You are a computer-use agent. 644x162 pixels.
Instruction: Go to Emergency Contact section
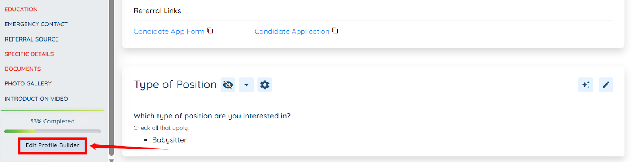coord(36,24)
